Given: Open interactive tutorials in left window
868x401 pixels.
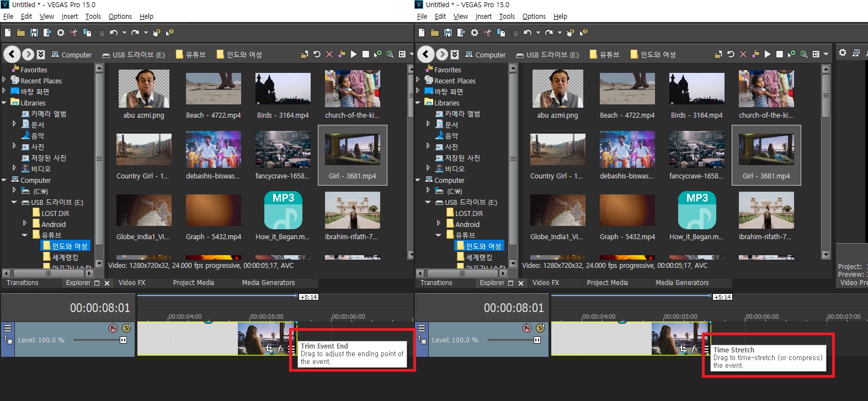Looking at the screenshot, I should click(x=157, y=33).
